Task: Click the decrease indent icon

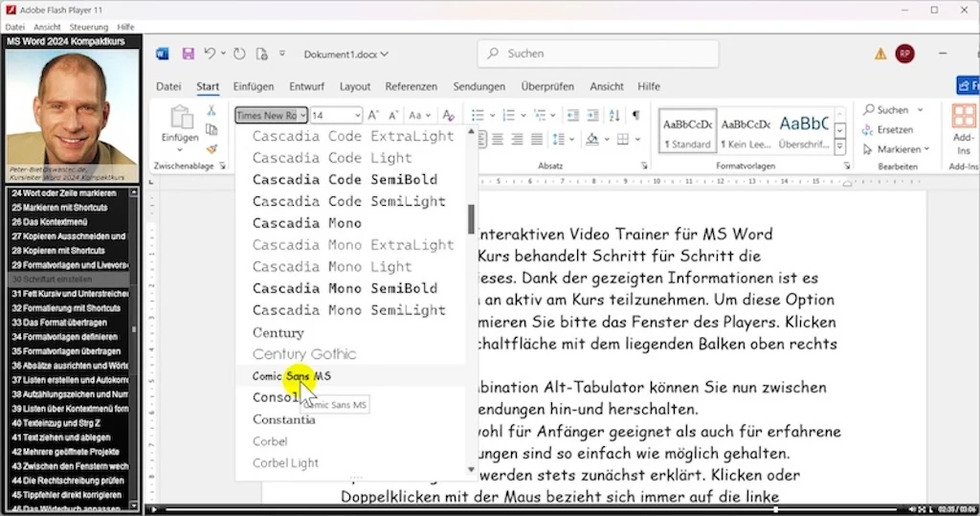Action: tap(572, 115)
